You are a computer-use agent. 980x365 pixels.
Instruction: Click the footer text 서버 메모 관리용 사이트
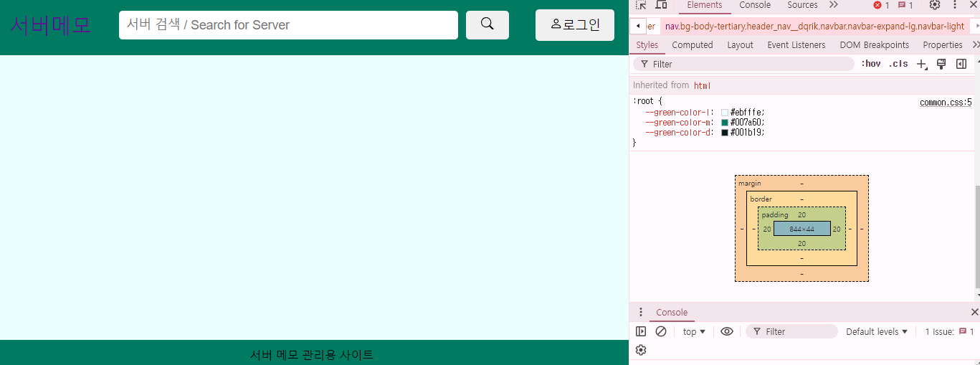[312, 354]
